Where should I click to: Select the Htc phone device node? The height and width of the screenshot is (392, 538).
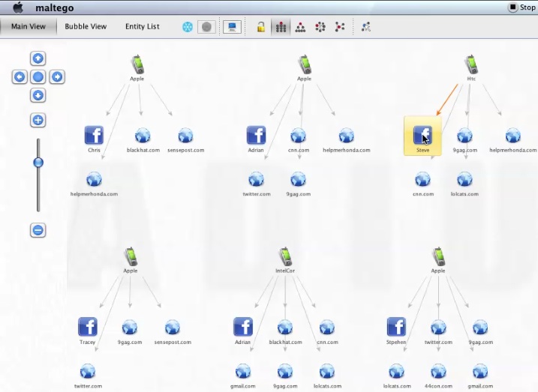click(x=471, y=64)
